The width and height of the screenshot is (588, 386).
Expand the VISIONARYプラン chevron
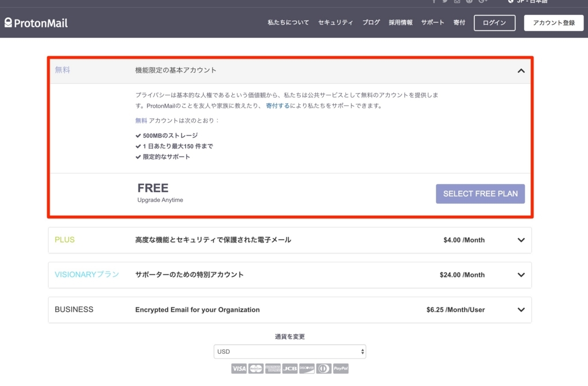point(521,275)
